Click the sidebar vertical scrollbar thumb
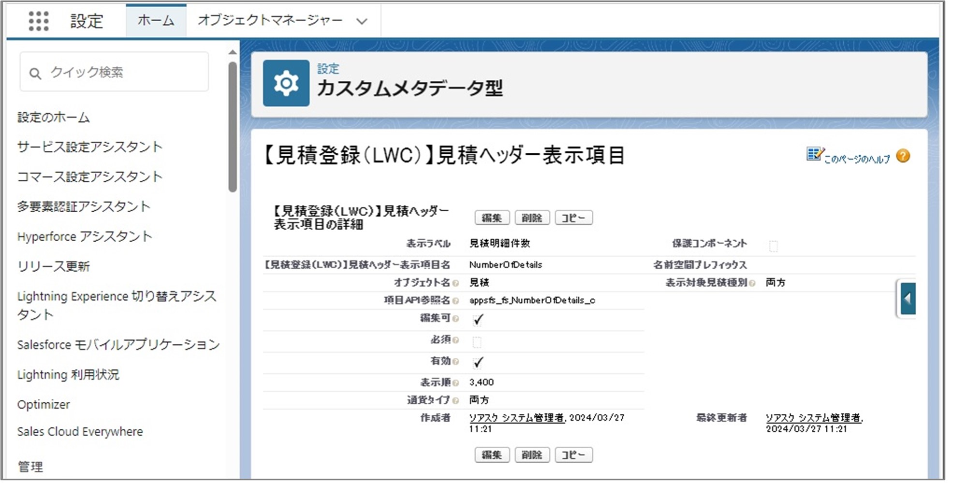Viewport: 980px width, 483px height. coord(233,127)
